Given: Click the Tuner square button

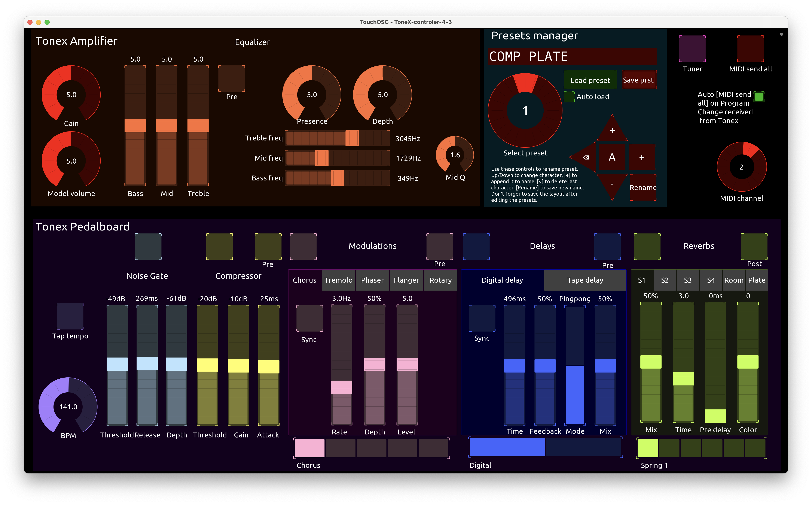Looking at the screenshot, I should click(x=692, y=49).
